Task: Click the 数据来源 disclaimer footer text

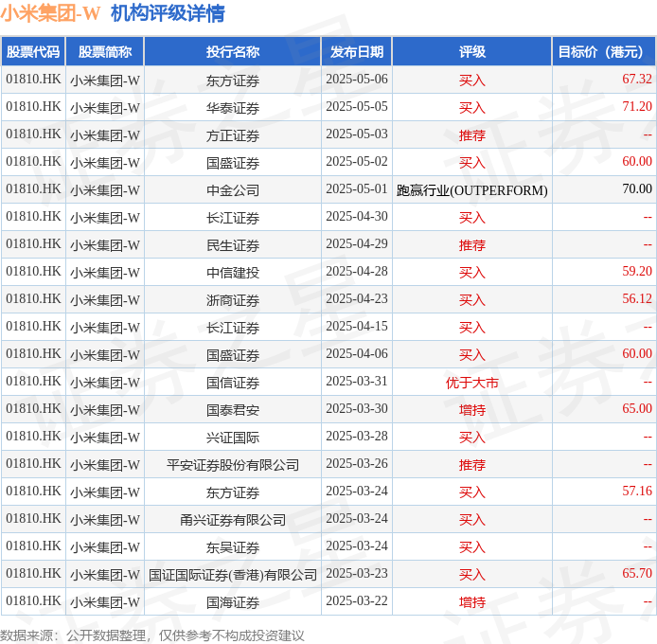Action: [152, 635]
